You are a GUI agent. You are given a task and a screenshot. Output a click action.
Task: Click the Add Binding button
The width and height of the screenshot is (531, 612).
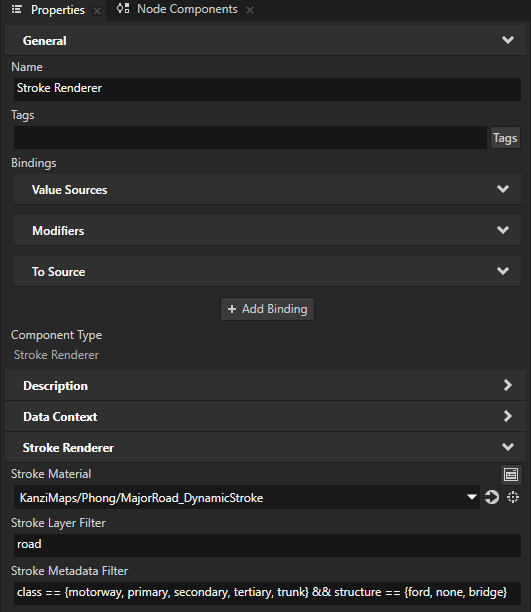[x=267, y=309]
